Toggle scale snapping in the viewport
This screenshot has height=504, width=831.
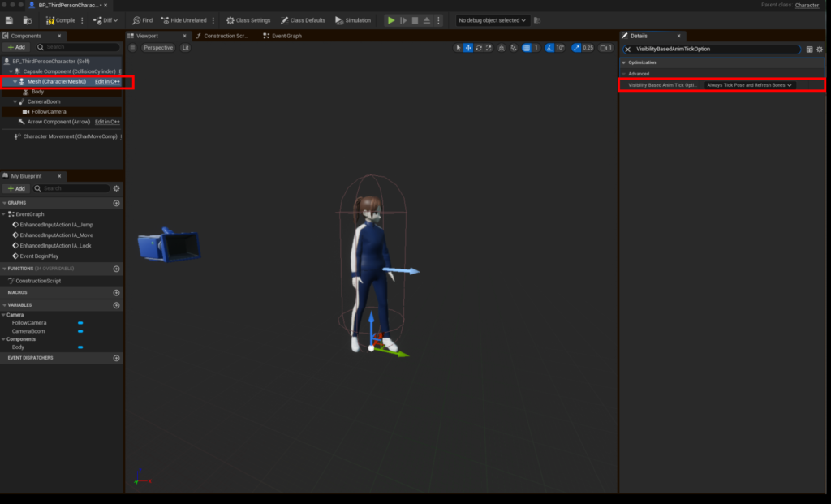point(576,48)
